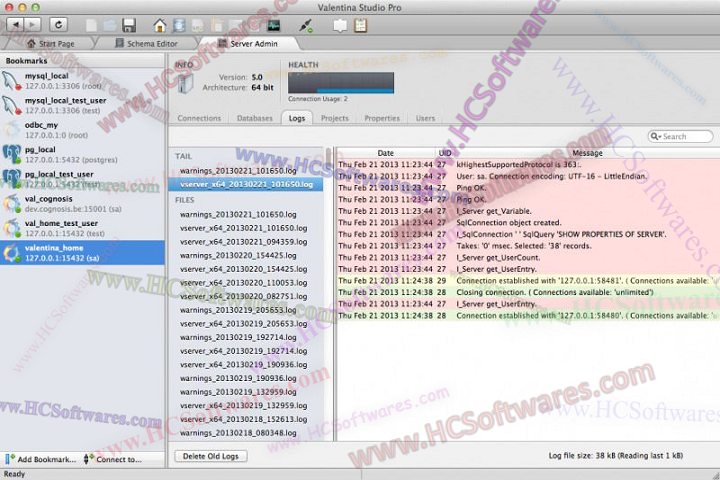Click the clipboard checklist toolbar icon

360,25
